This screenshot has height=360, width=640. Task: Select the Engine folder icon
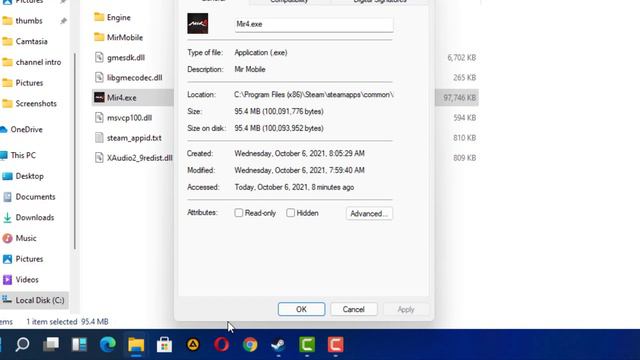point(99,17)
